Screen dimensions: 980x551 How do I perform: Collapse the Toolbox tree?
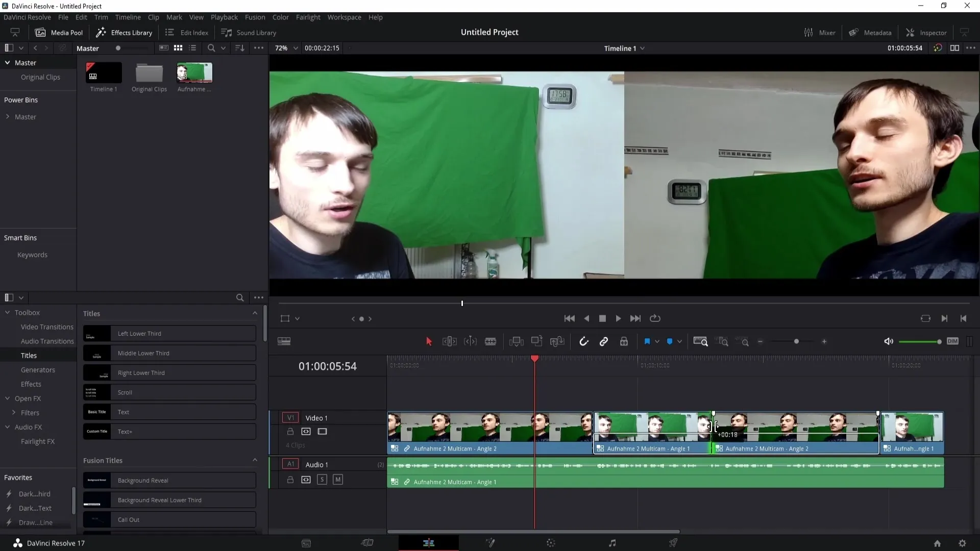click(x=8, y=312)
